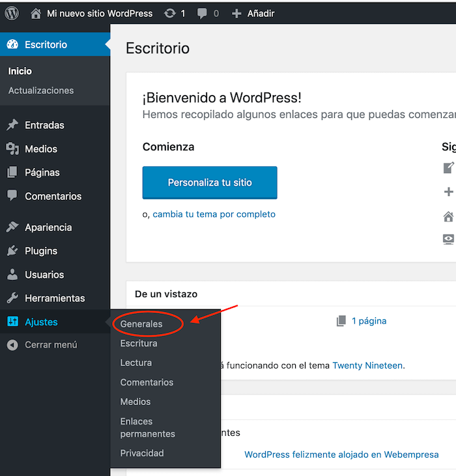Collapse sidebar via Cerrar menú text

[51, 345]
